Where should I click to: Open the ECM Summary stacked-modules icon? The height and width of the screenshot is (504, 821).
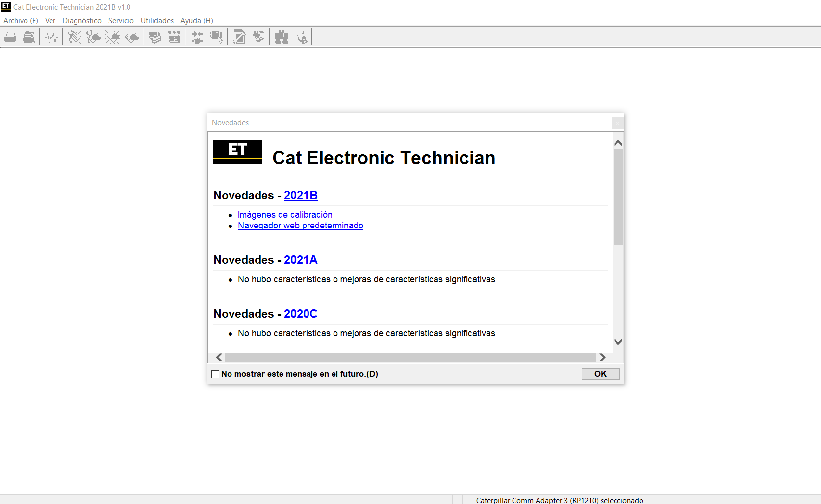(155, 37)
